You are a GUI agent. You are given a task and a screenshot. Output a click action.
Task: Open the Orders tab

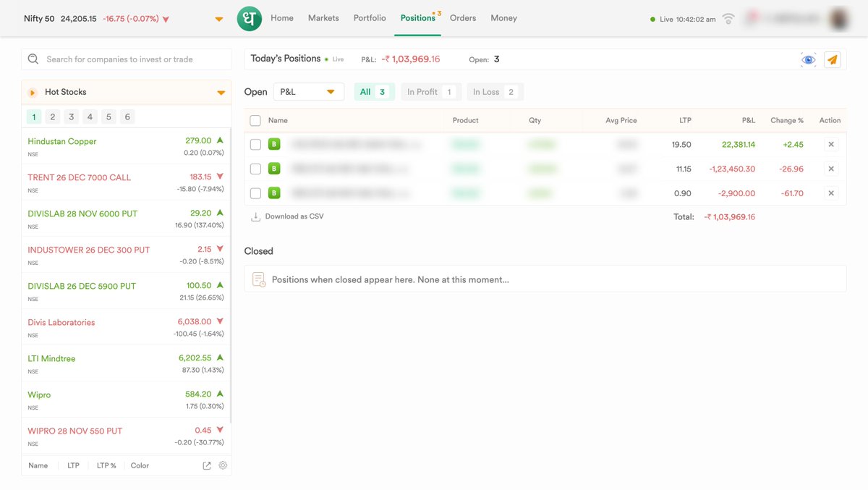tap(463, 18)
